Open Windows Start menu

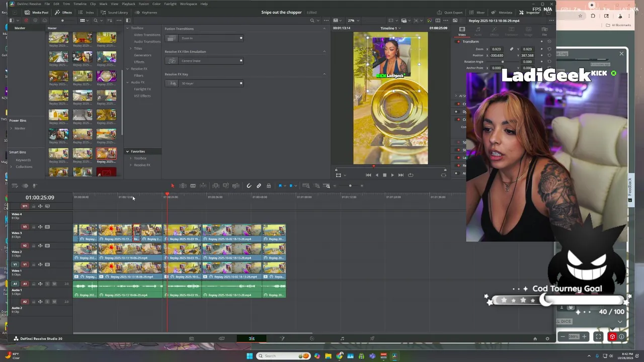click(249, 356)
